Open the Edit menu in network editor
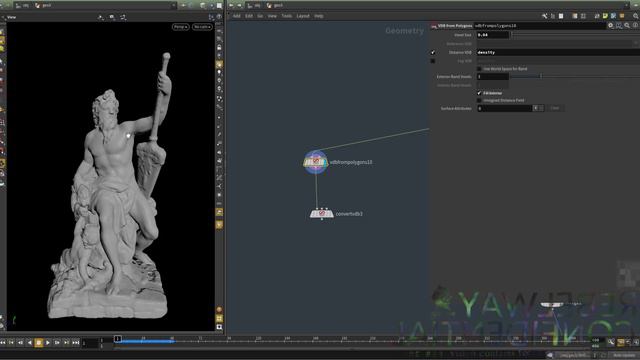This screenshot has height=360, width=640. pyautogui.click(x=249, y=16)
